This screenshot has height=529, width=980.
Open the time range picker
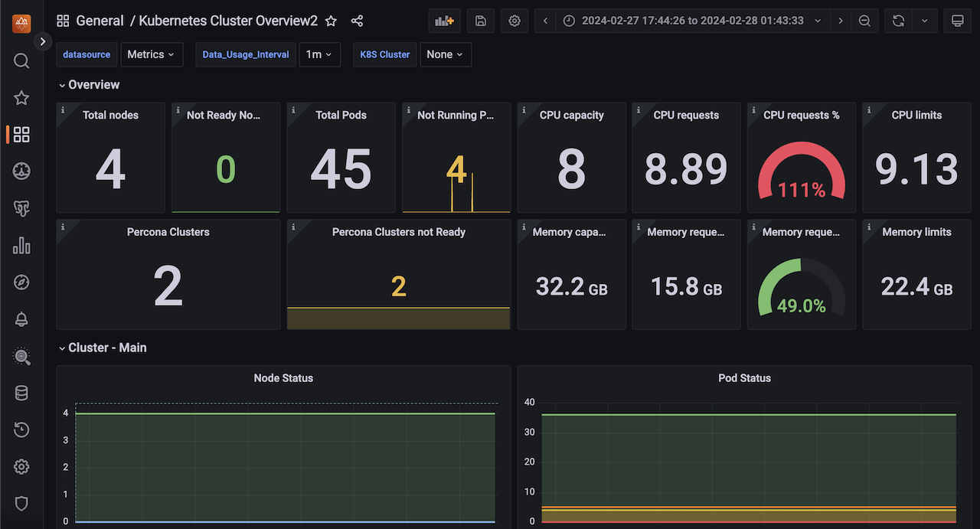692,21
